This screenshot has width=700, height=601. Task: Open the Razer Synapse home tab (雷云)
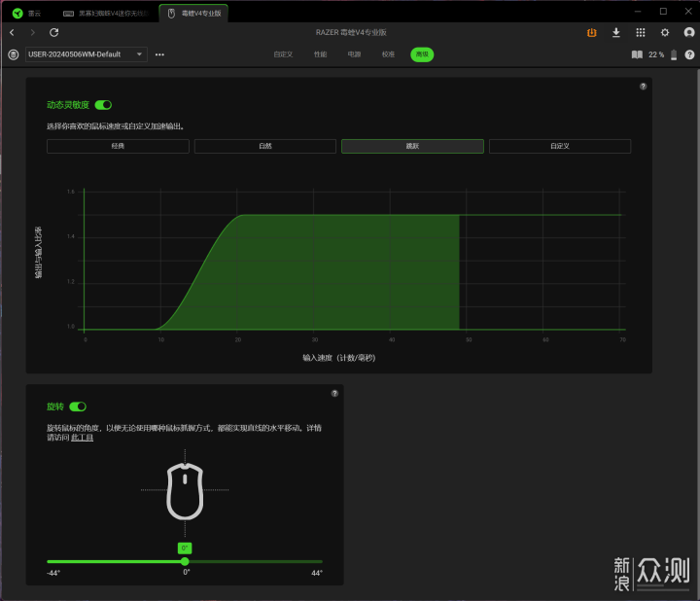coord(27,14)
